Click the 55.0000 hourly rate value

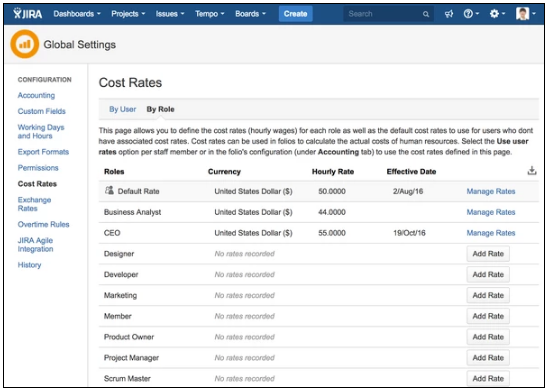click(332, 233)
